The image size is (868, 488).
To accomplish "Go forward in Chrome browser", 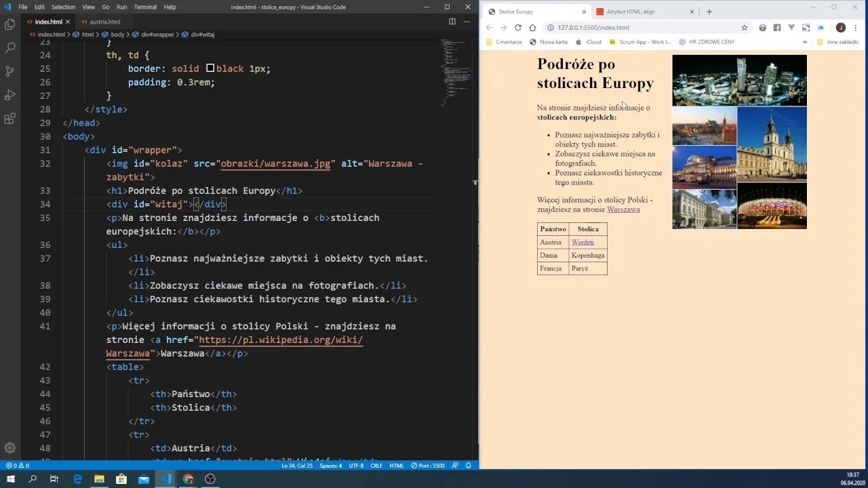I will tap(503, 28).
